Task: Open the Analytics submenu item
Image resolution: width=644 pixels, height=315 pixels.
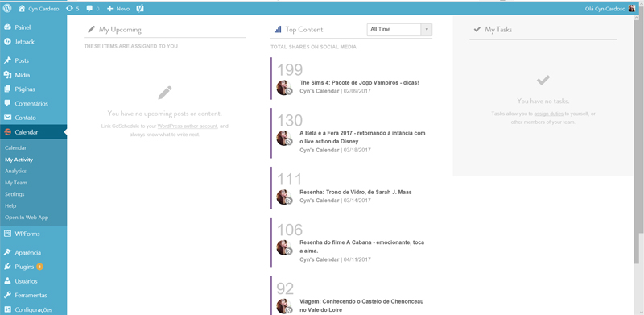Action: (15, 171)
